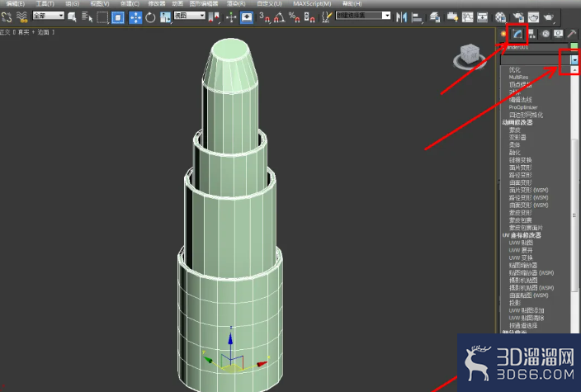This screenshot has width=581, height=392.
Task: Click the Mirror tool icon
Action: click(x=401, y=17)
